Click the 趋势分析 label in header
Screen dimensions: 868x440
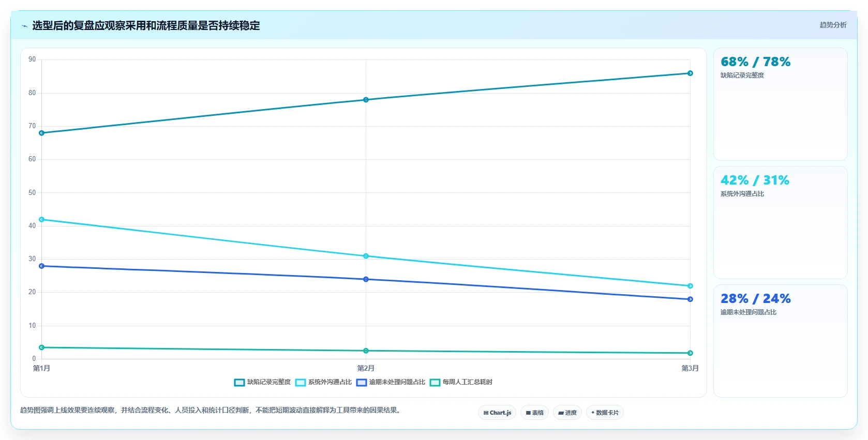click(x=833, y=25)
